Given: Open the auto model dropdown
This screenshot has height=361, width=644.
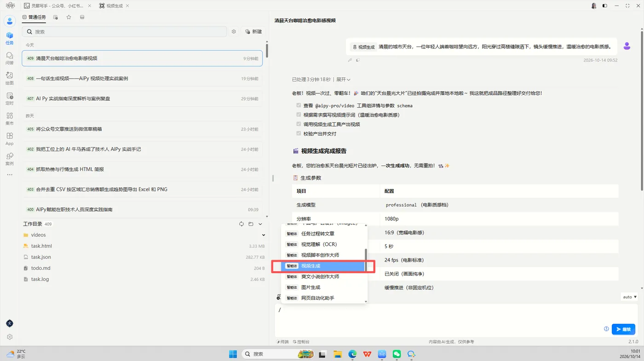Looking at the screenshot, I should click(x=629, y=297).
